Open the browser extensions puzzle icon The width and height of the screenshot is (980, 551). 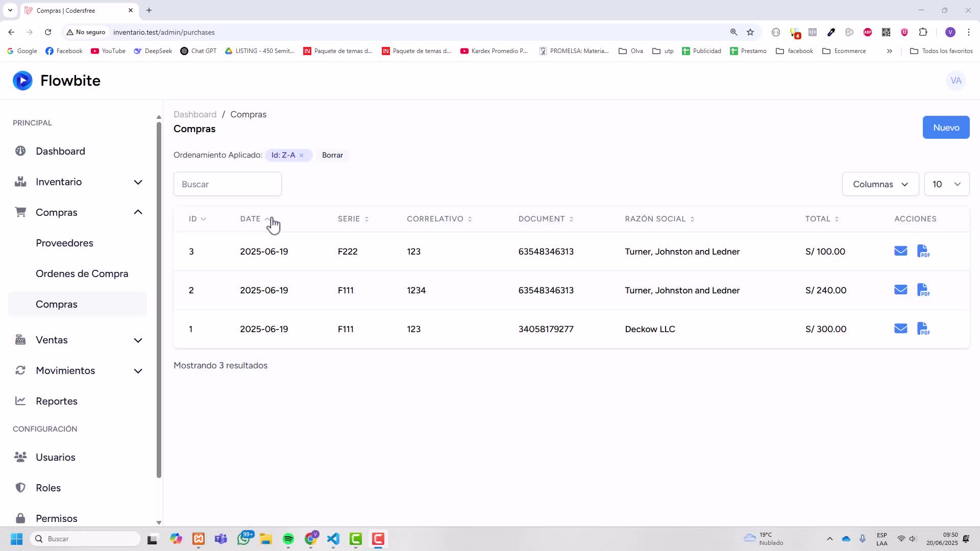coord(923,32)
